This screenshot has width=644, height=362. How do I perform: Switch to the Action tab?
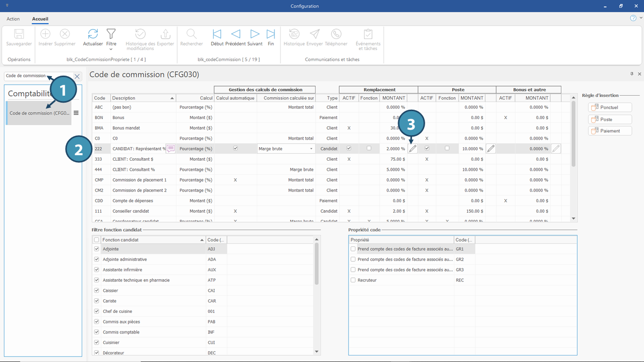[x=13, y=19]
